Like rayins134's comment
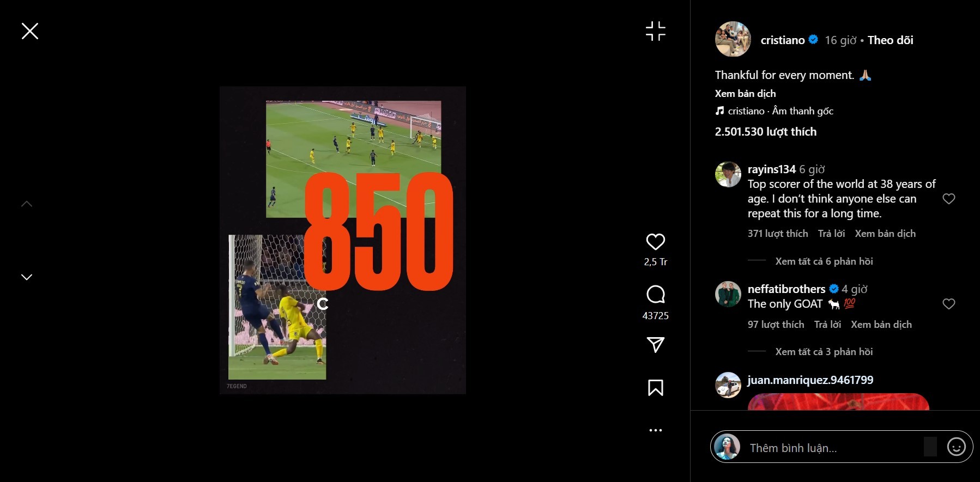Image resolution: width=980 pixels, height=482 pixels. coord(948,199)
